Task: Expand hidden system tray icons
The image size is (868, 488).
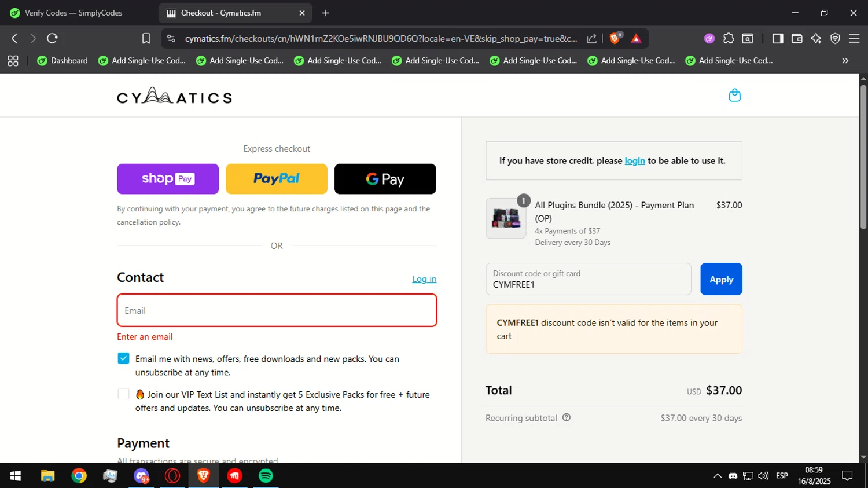Action: [718, 476]
